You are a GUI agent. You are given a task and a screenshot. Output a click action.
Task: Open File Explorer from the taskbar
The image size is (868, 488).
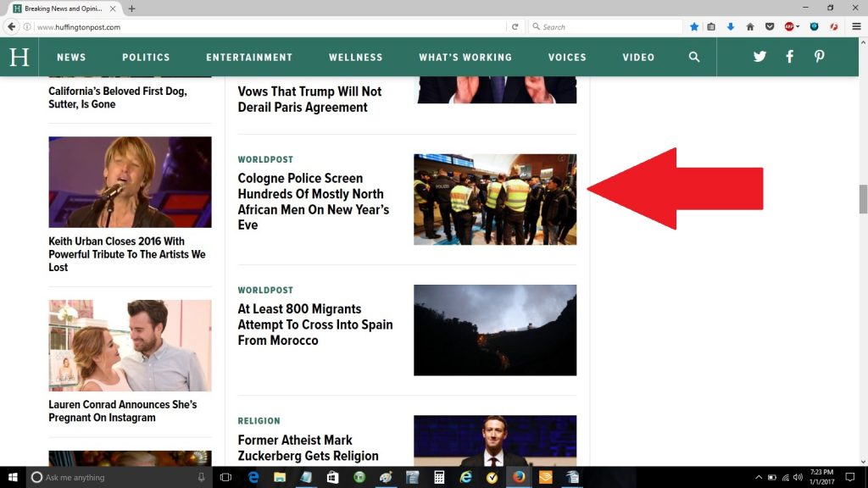[280, 477]
